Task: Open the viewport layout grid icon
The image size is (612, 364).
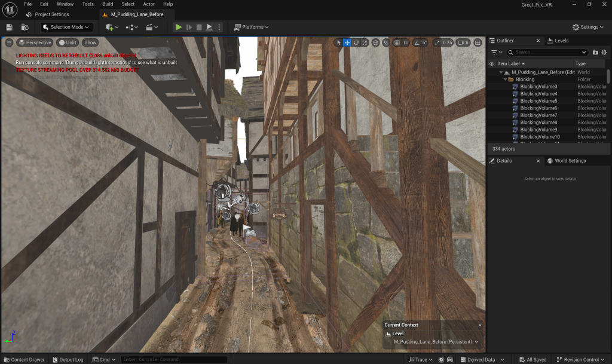Action: click(478, 42)
